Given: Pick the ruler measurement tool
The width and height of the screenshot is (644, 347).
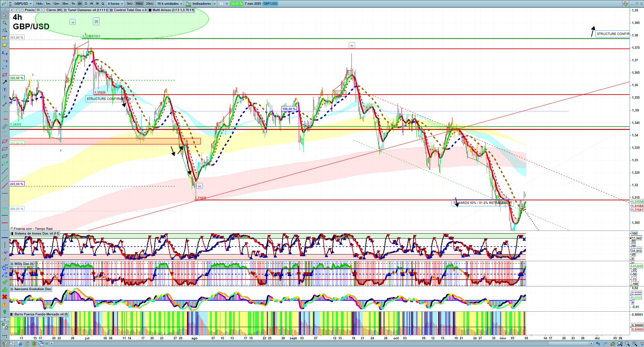Looking at the screenshot, I should pos(5,127).
